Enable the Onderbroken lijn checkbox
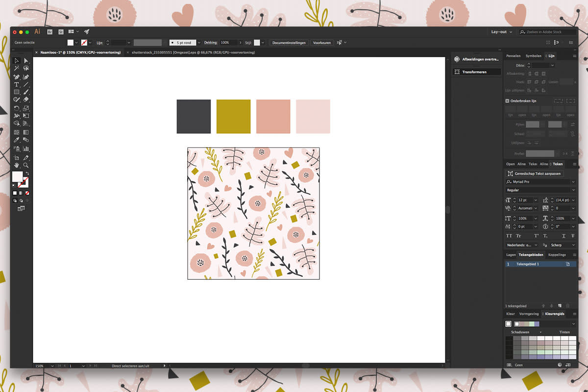The width and height of the screenshot is (588, 392). [507, 101]
